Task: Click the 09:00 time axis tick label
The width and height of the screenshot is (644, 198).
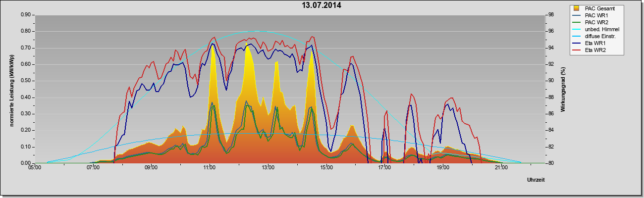Action: pos(151,168)
